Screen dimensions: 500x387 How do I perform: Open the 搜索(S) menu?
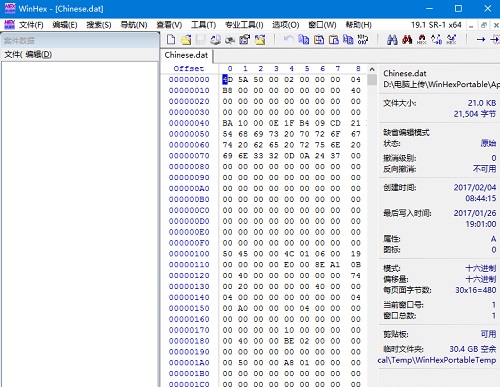coord(99,25)
